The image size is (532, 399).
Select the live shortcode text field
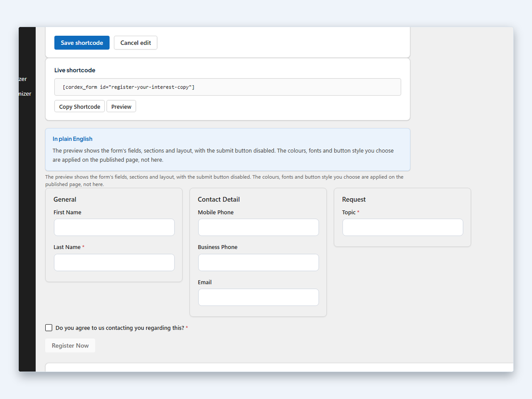[x=228, y=87]
